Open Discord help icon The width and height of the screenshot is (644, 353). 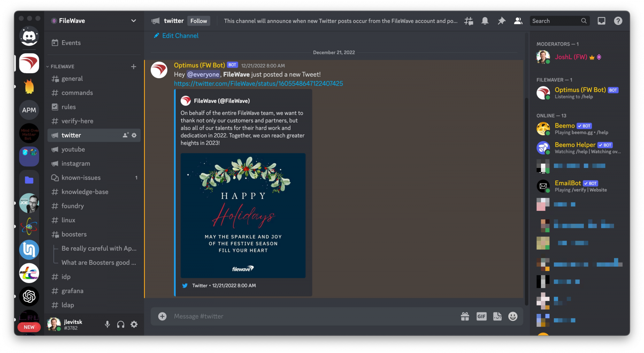618,21
